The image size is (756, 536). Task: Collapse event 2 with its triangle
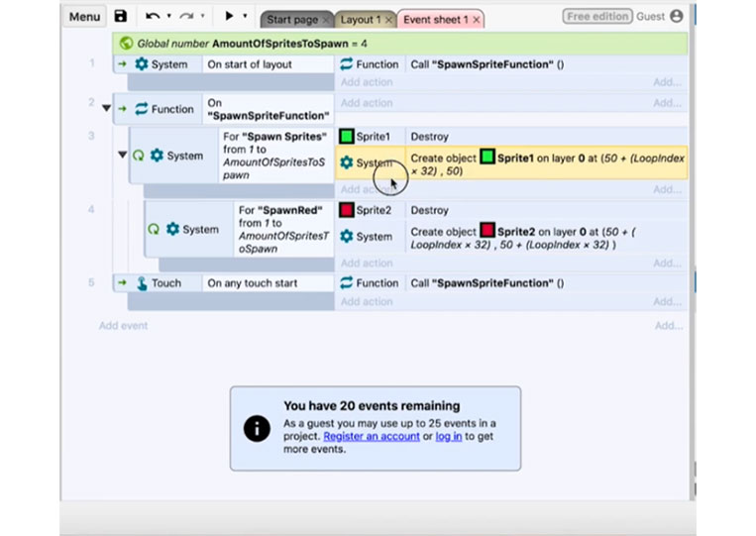[107, 108]
